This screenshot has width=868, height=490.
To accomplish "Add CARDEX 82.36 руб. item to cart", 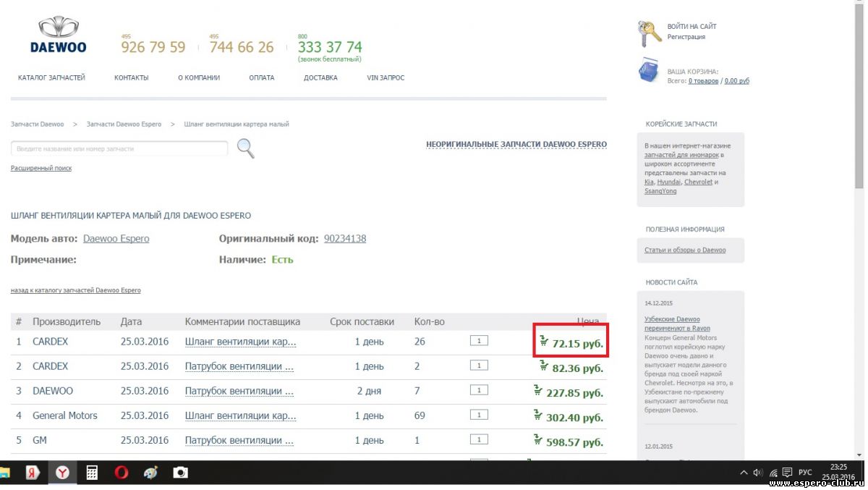I will coord(544,366).
